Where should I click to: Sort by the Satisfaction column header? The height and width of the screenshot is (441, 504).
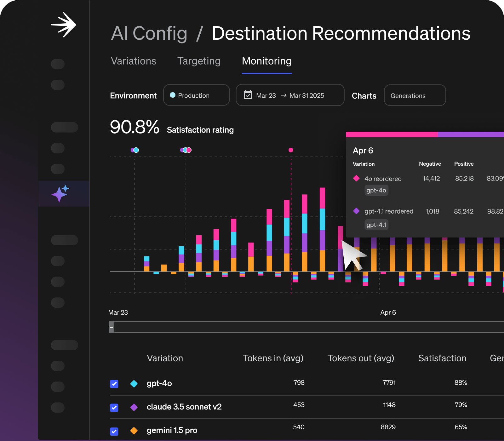coord(442,358)
